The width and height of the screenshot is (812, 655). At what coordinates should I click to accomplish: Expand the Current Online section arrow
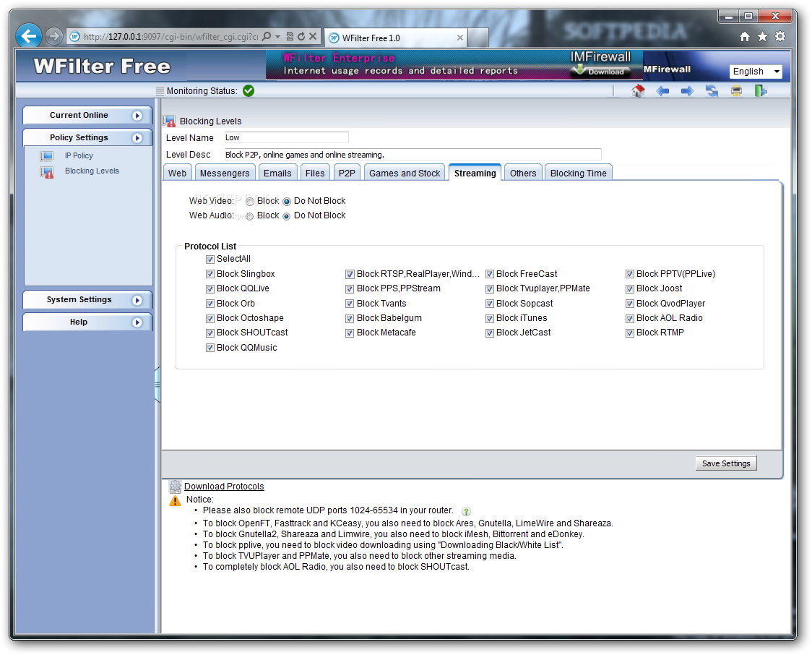pos(137,116)
